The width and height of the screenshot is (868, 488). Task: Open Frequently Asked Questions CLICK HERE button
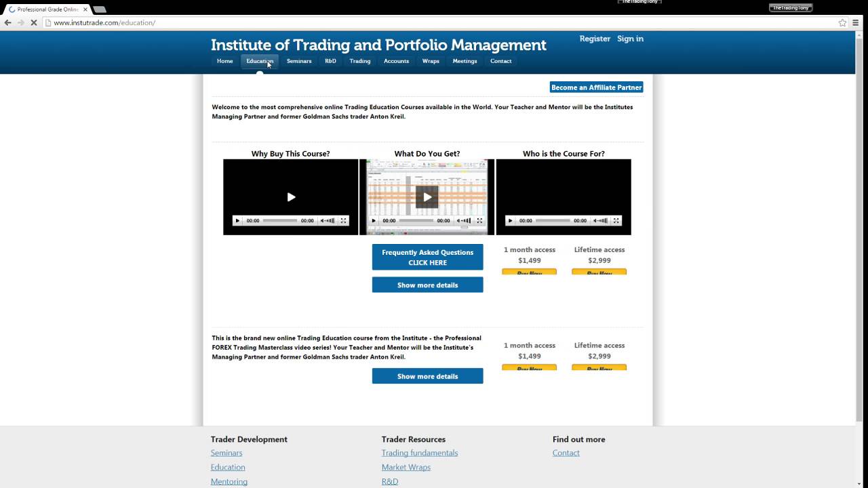pyautogui.click(x=428, y=258)
